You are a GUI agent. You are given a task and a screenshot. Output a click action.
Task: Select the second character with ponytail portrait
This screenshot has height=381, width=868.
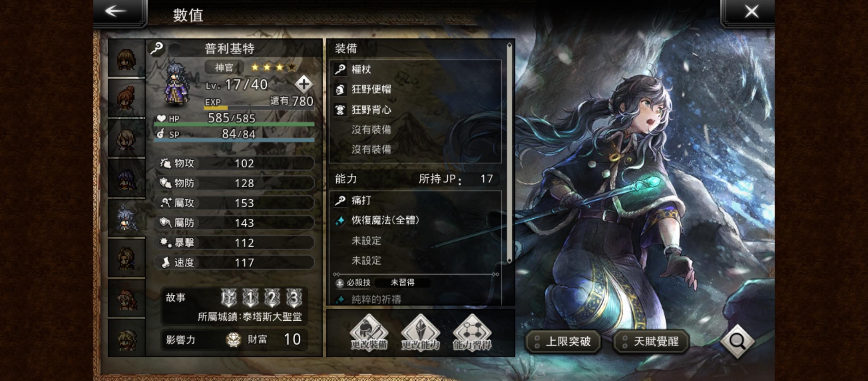126,98
